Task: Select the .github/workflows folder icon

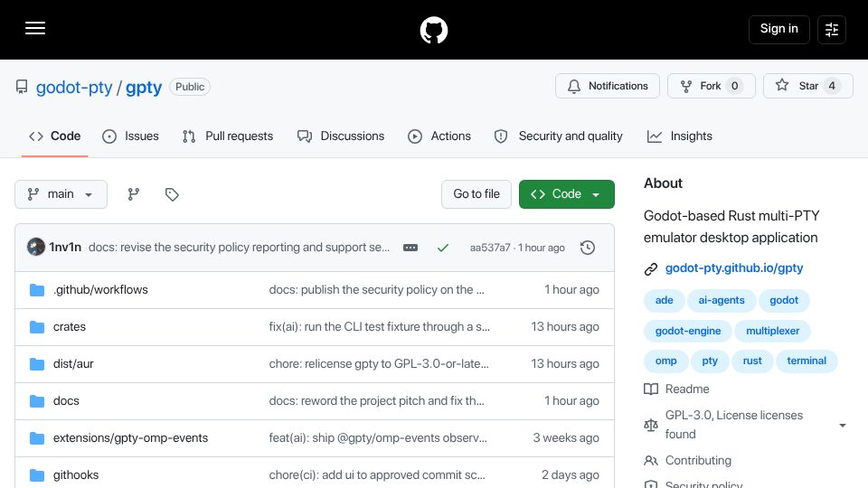Action: pyautogui.click(x=37, y=290)
